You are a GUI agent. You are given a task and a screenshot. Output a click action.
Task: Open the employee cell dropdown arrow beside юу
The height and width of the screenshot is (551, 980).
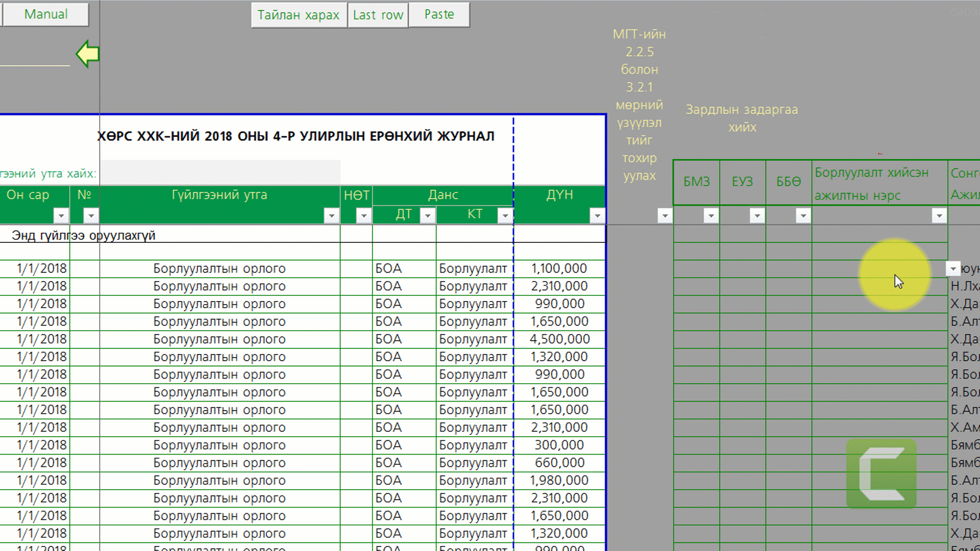pos(953,268)
